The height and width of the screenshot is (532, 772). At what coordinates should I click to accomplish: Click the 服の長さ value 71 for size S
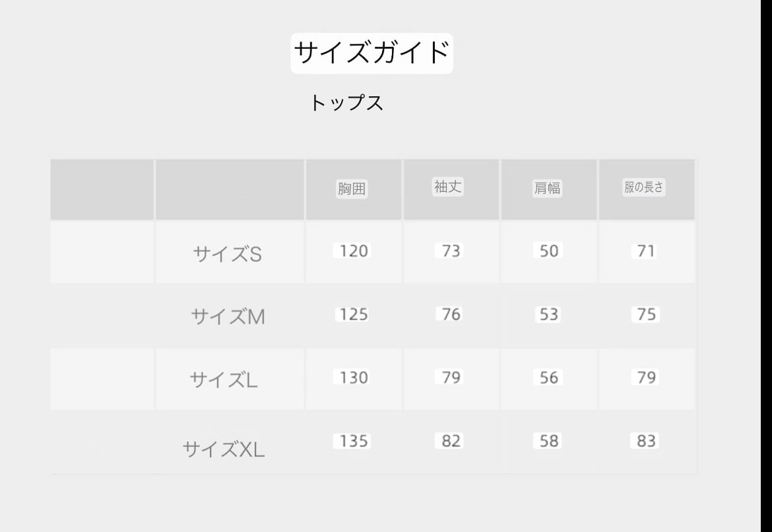[646, 251]
